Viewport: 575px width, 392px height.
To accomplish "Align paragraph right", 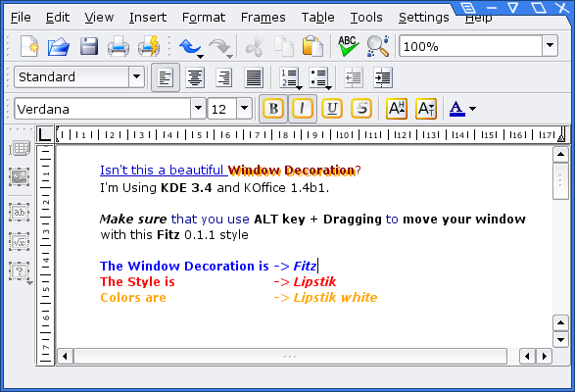I will [x=224, y=77].
